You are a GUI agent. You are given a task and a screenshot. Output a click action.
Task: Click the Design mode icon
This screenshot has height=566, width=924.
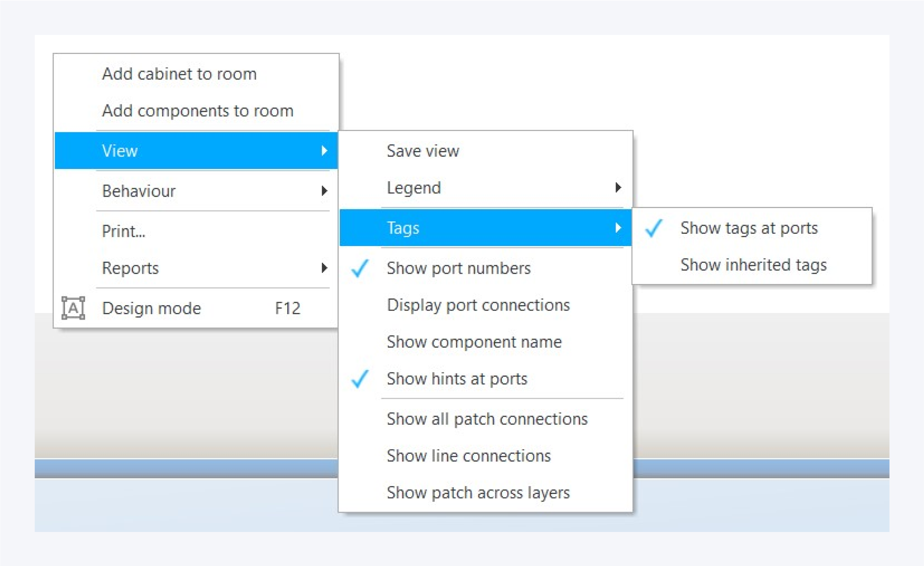73,308
